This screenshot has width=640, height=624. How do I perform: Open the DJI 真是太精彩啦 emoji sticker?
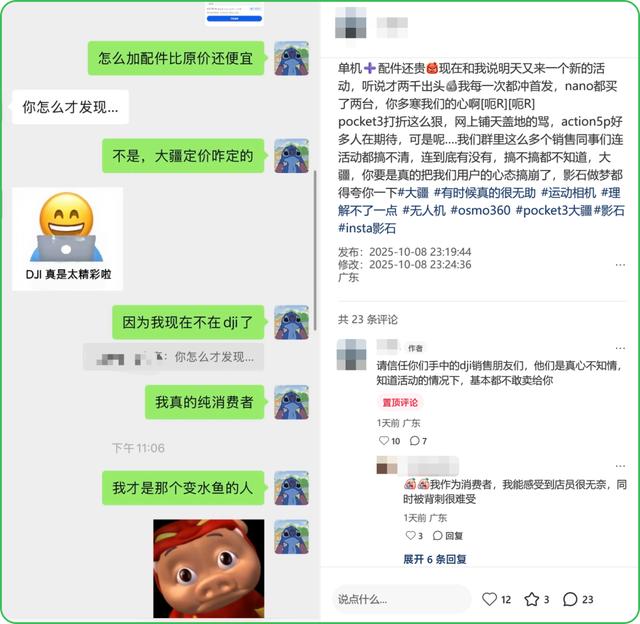click(x=67, y=238)
